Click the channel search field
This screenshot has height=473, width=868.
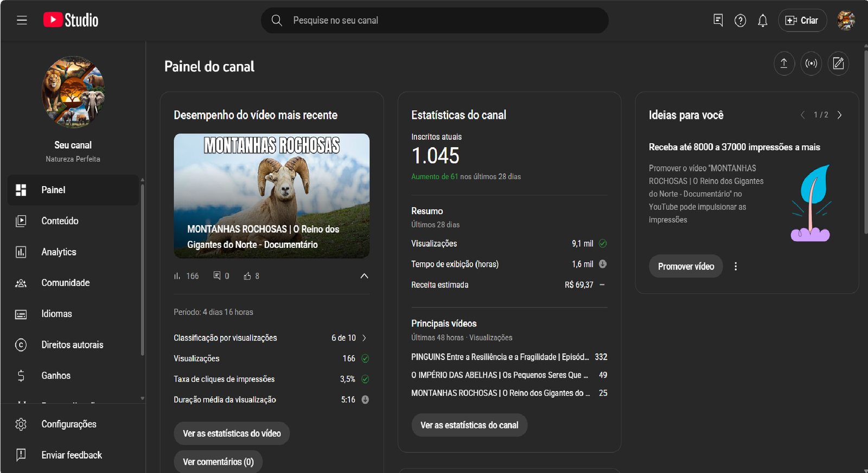point(434,21)
